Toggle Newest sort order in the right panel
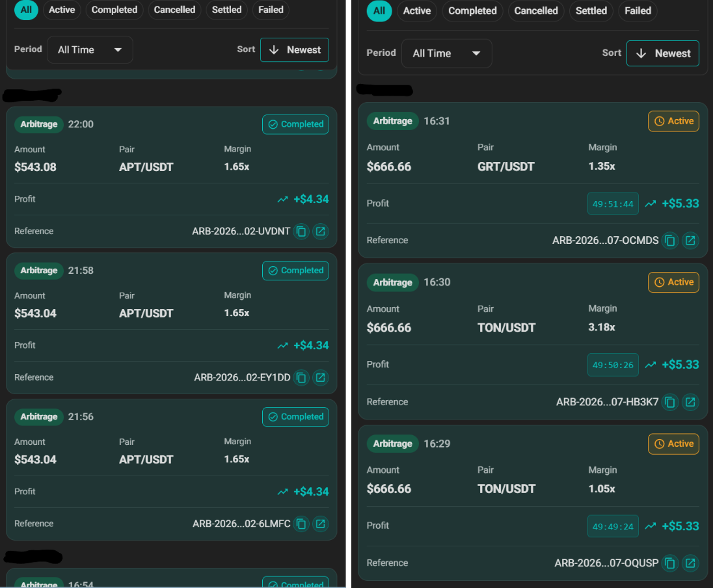This screenshot has height=588, width=713. (662, 53)
